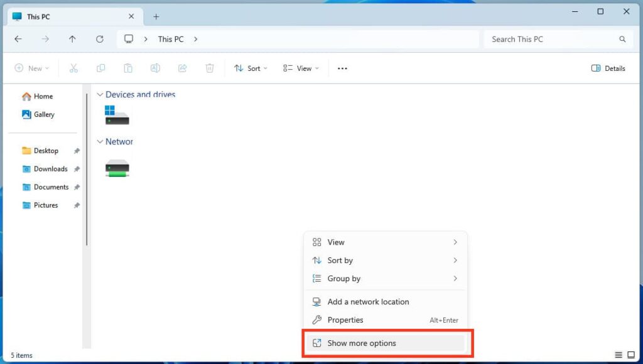This screenshot has height=364, width=643.
Task: Go up one directory level
Action: pyautogui.click(x=72, y=39)
